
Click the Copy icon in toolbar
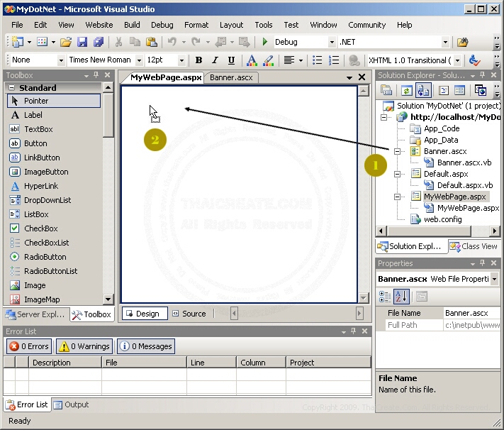click(x=135, y=42)
